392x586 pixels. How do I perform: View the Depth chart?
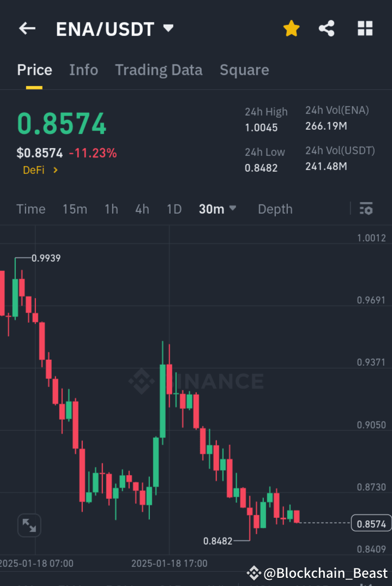pos(275,209)
